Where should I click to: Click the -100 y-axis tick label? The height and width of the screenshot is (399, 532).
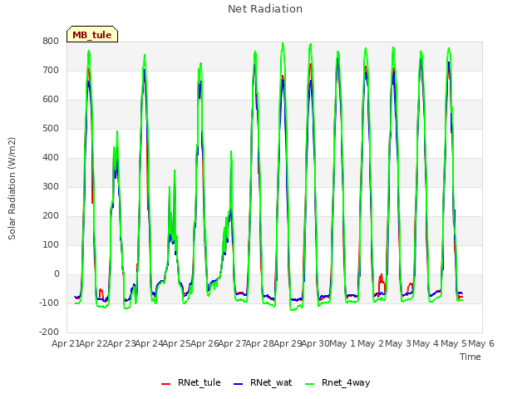[49, 303]
